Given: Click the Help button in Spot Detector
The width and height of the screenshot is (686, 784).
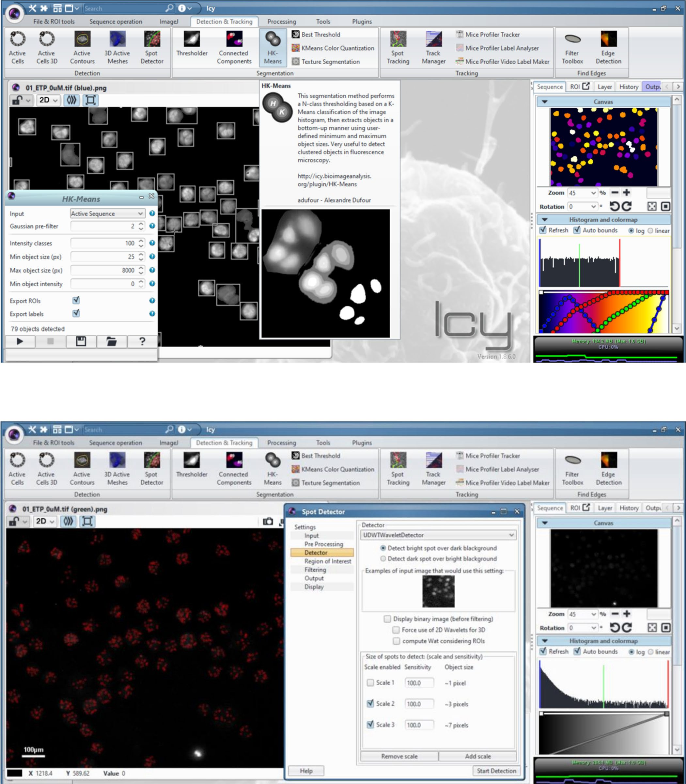Looking at the screenshot, I should click(x=306, y=771).
